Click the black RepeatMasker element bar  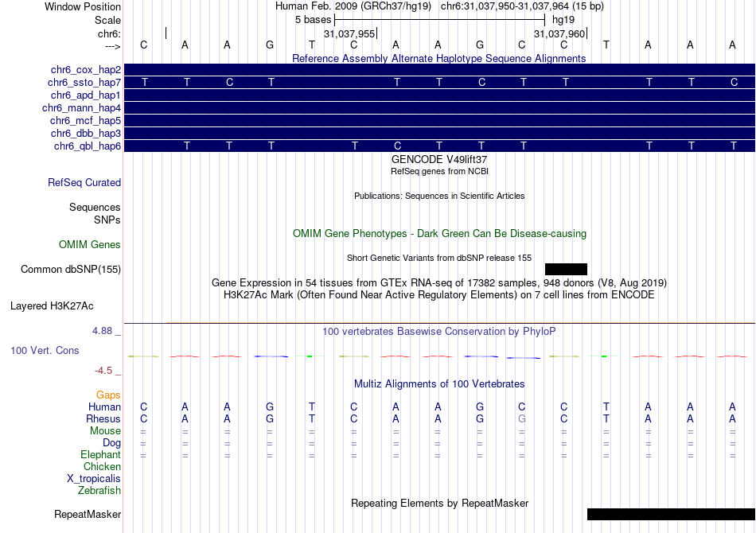click(671, 514)
